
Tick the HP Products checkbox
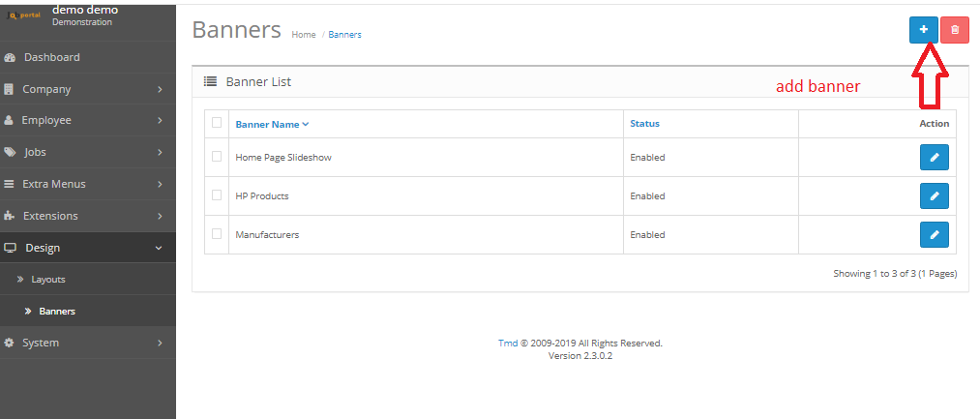click(x=217, y=195)
